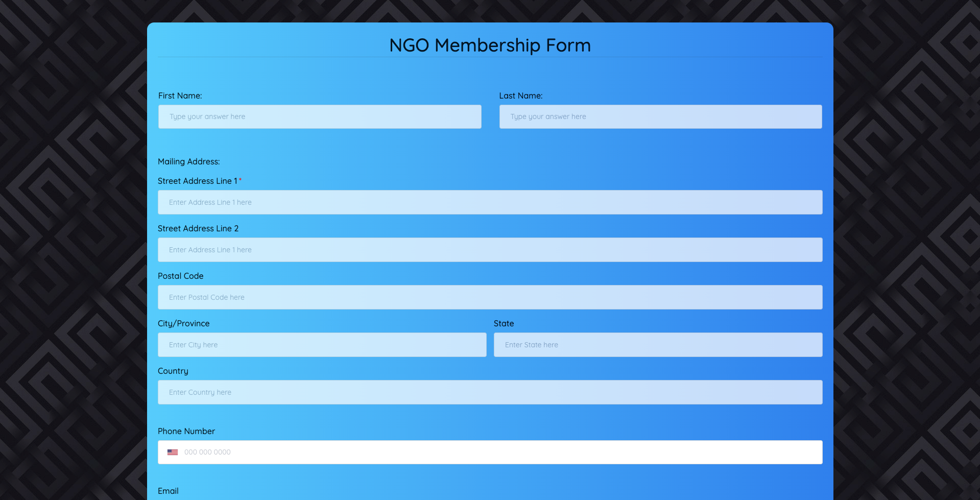
Task: Click the First Name label
Action: 180,96
